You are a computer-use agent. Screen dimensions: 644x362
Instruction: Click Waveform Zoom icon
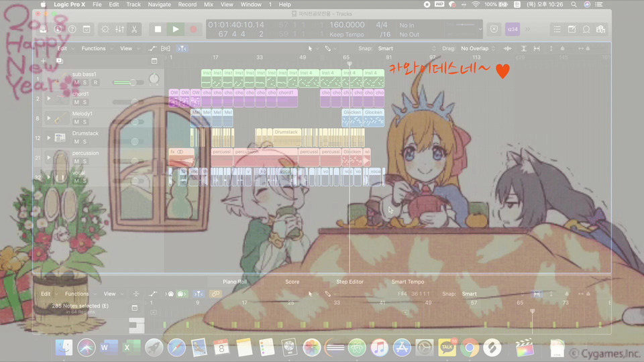click(x=508, y=48)
